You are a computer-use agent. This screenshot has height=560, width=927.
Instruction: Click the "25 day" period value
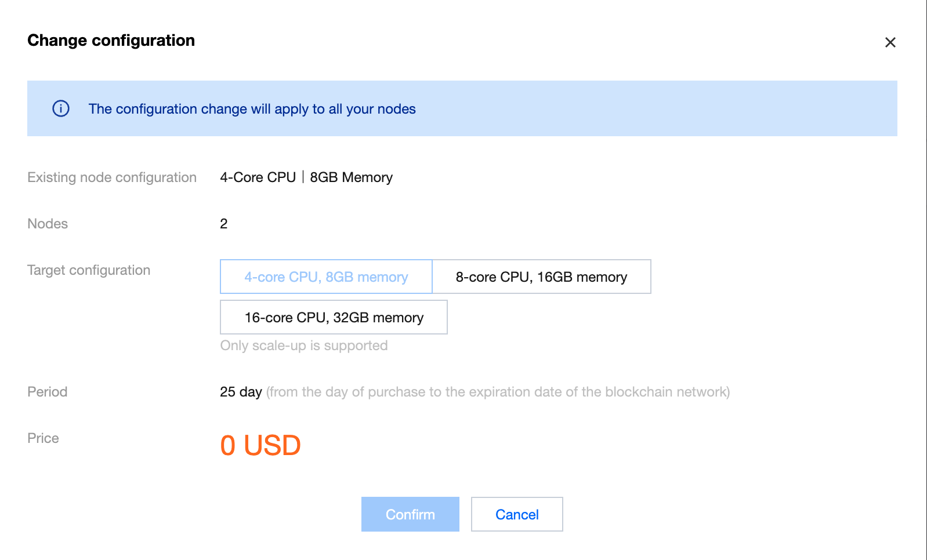point(241,392)
